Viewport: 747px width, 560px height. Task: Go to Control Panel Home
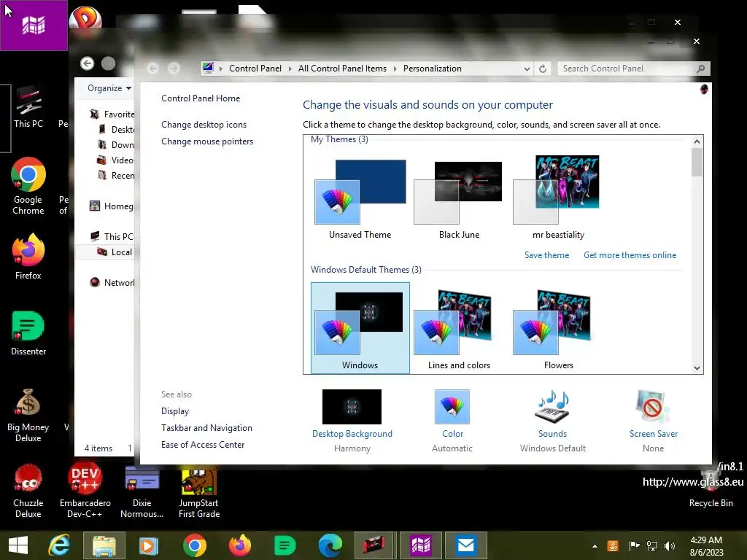coord(201,98)
